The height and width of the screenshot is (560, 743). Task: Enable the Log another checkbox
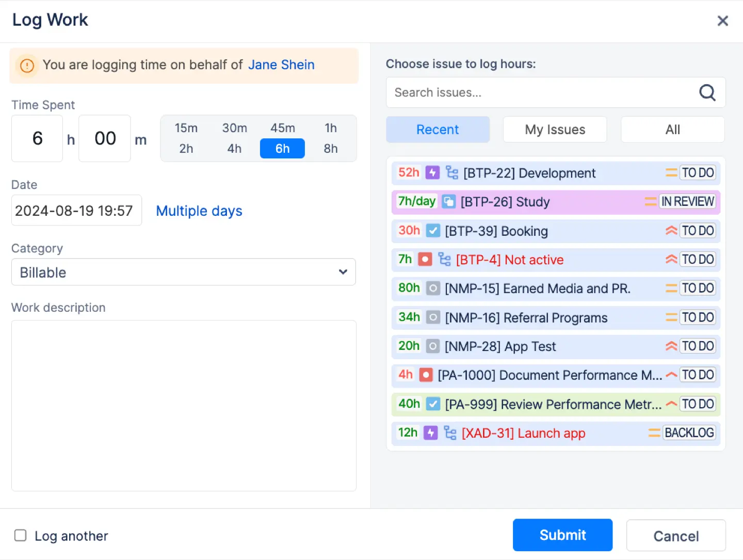coord(21,535)
